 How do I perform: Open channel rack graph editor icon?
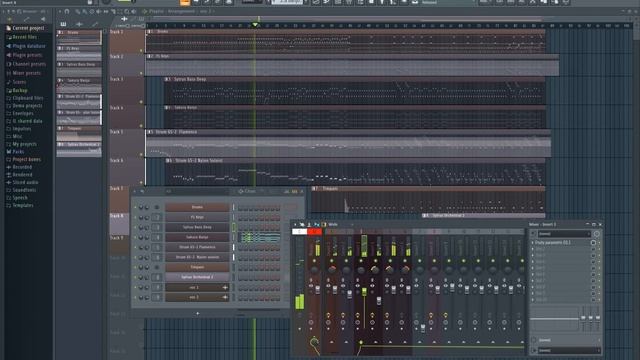286,191
